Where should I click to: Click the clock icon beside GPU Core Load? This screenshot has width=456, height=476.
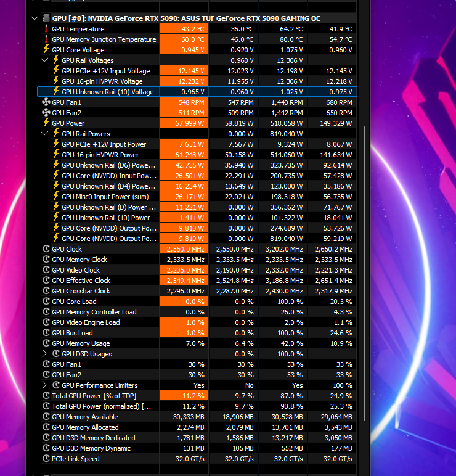[x=46, y=301]
